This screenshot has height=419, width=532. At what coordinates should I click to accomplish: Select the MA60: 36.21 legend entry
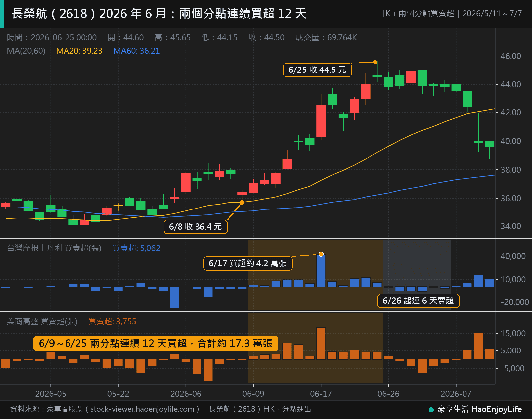coord(137,51)
